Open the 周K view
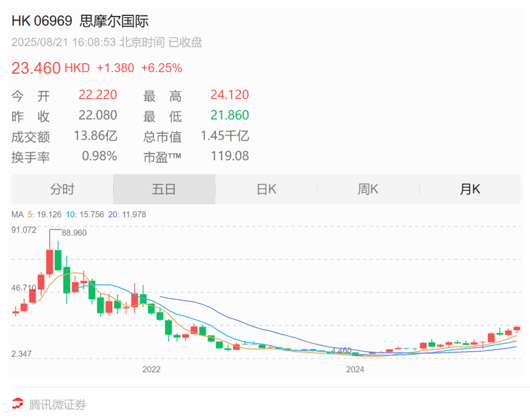The image size is (530, 420). click(x=367, y=189)
